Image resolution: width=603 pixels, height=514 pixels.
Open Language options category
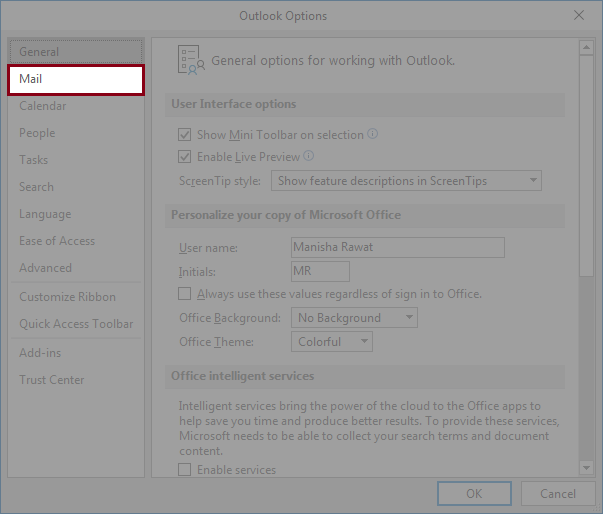pos(76,214)
